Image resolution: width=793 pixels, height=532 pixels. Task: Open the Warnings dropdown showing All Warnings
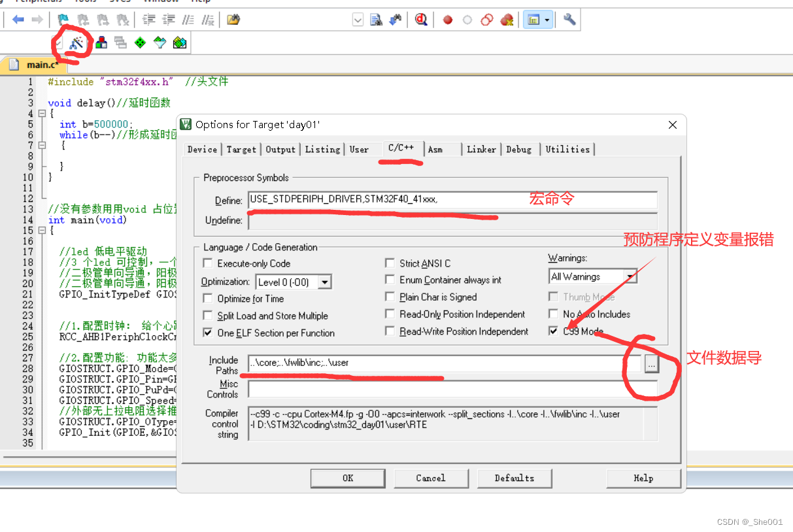(632, 276)
